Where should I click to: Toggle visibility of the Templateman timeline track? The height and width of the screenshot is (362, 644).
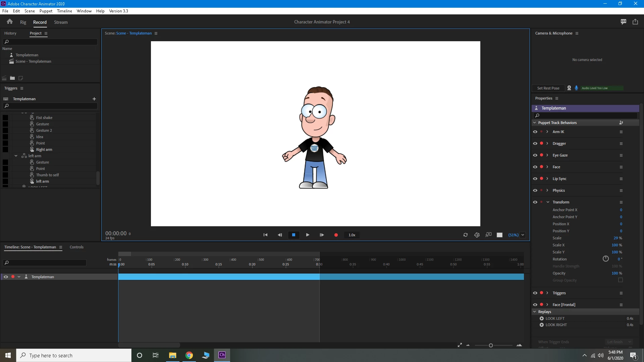pos(6,277)
